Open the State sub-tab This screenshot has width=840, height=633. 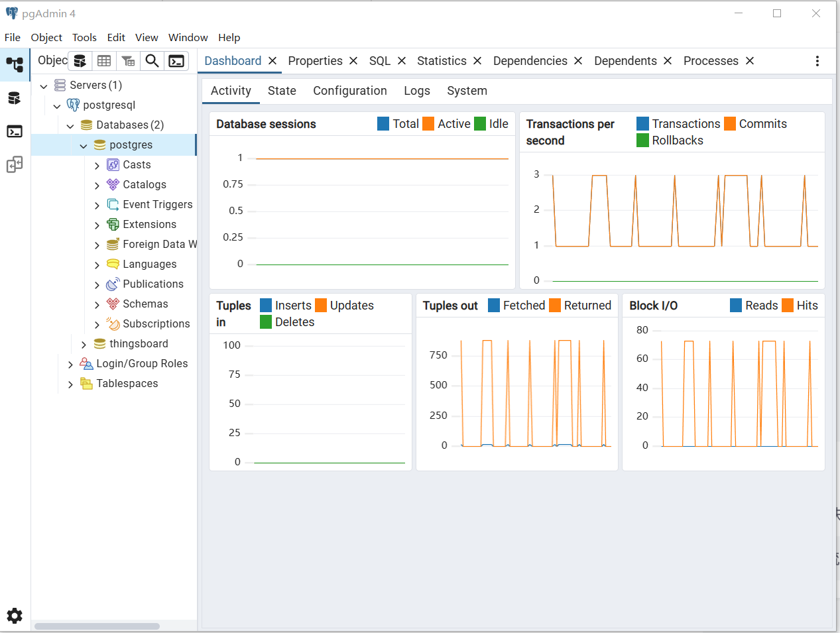tap(282, 91)
